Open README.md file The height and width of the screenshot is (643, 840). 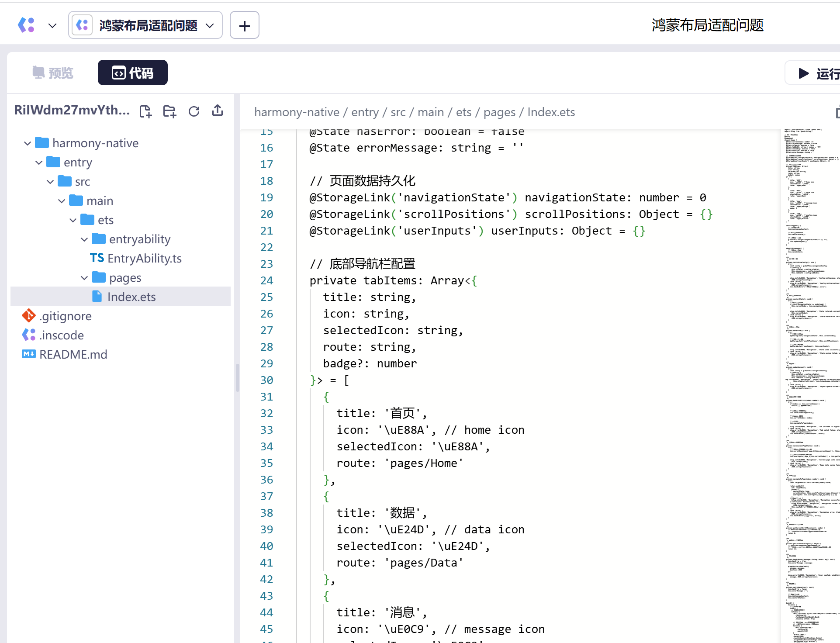point(73,354)
